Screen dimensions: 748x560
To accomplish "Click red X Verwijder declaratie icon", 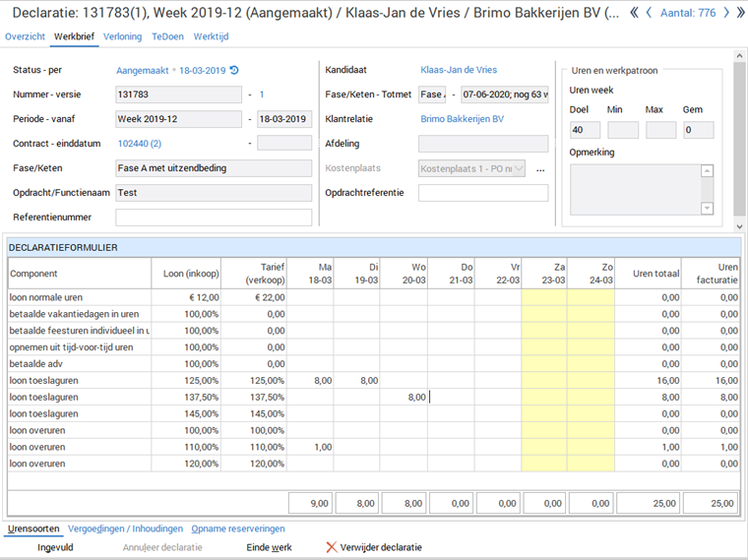I will point(332,547).
